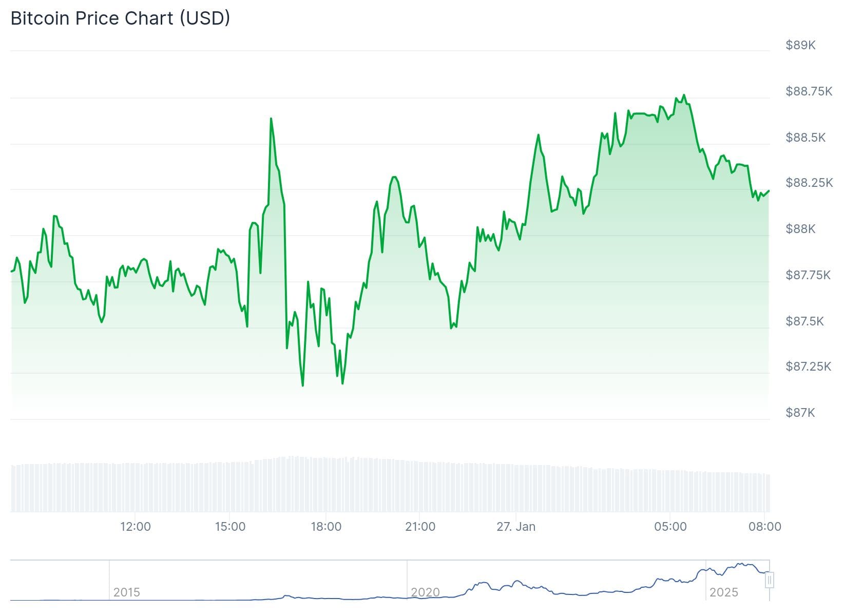Click the 21:00 time axis label
Viewport: 844px width, 616px height.
click(420, 526)
